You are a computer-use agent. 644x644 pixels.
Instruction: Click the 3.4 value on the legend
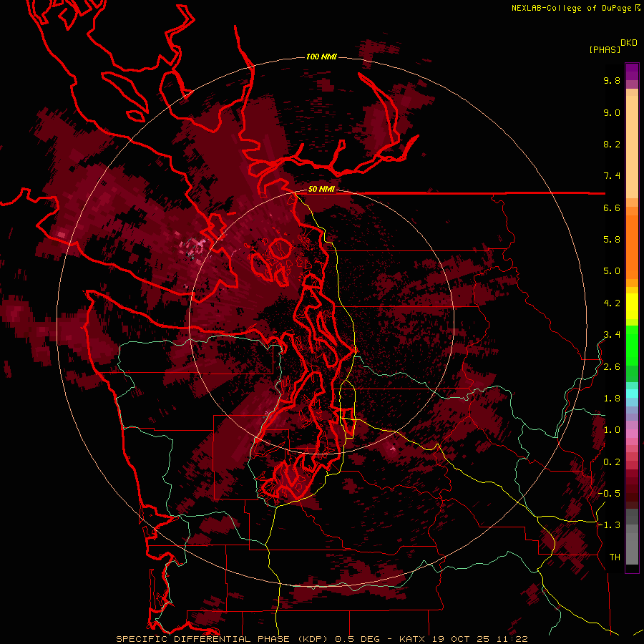pos(612,335)
